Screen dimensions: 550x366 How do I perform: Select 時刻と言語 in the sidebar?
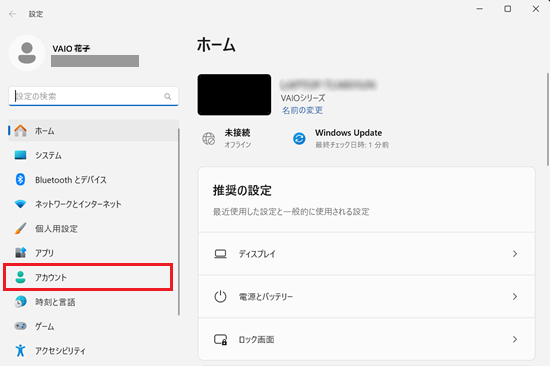click(x=93, y=302)
